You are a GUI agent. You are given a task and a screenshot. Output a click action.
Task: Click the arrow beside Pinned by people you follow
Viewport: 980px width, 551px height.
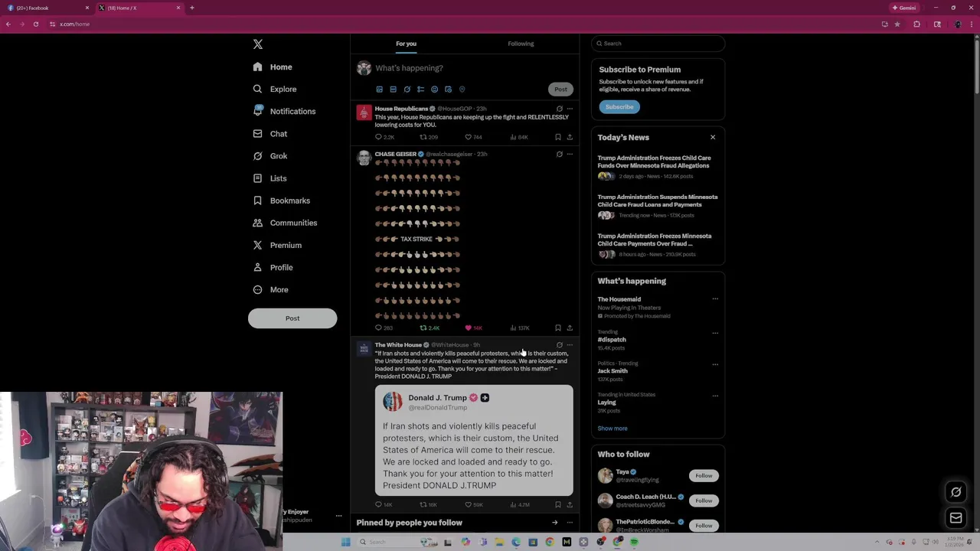(x=554, y=523)
